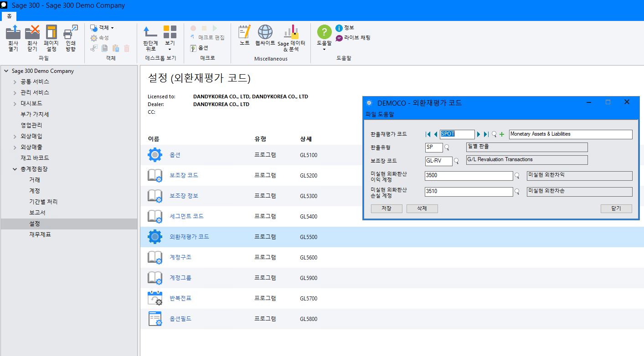
Task: Open 페이지 설정 (Page Setup)
Action: coord(52,38)
